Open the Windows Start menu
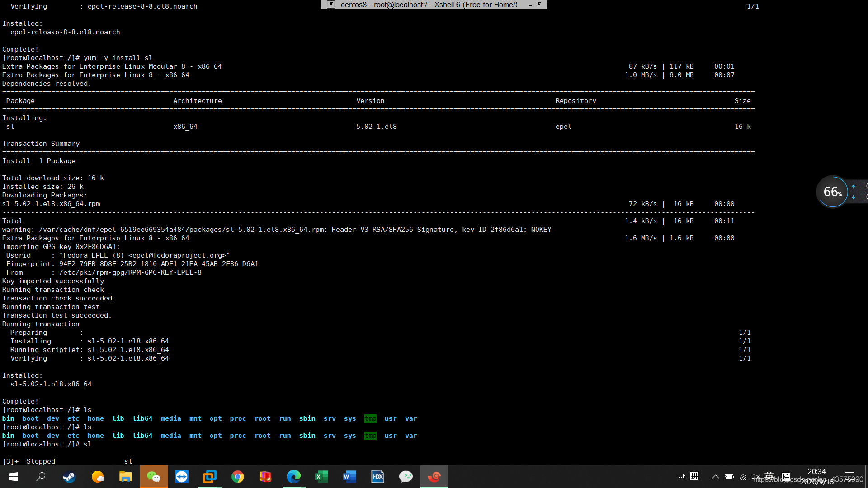 [14, 477]
